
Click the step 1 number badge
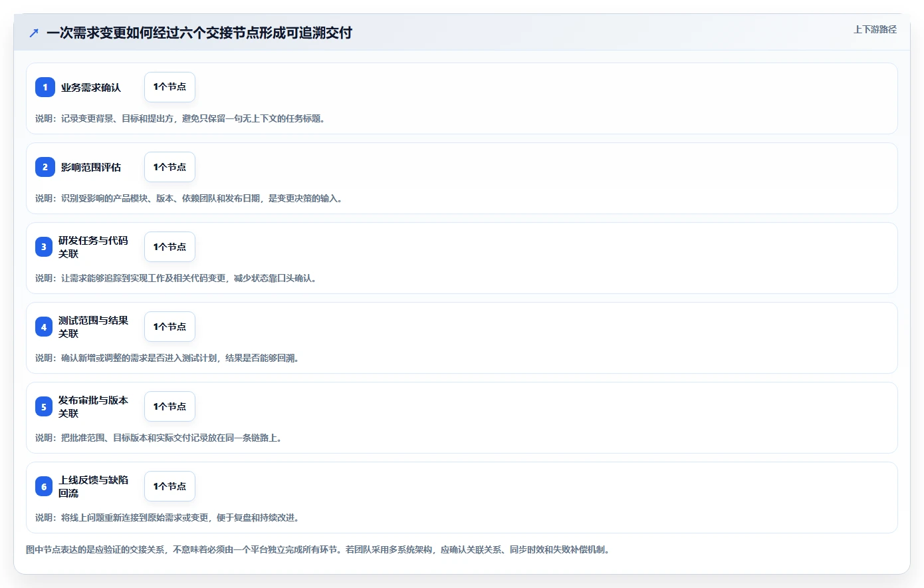point(45,87)
